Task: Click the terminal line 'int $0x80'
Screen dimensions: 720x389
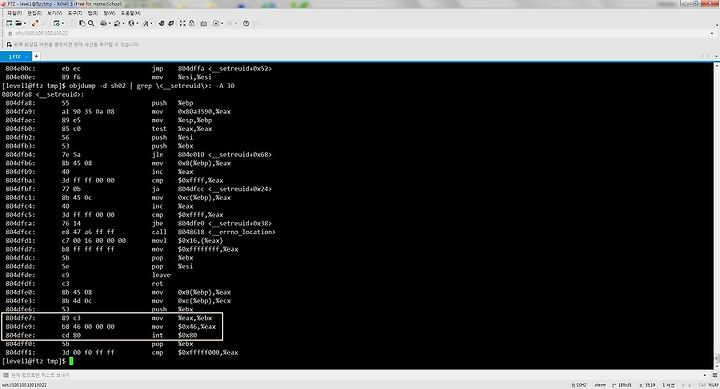Action: click(x=101, y=335)
